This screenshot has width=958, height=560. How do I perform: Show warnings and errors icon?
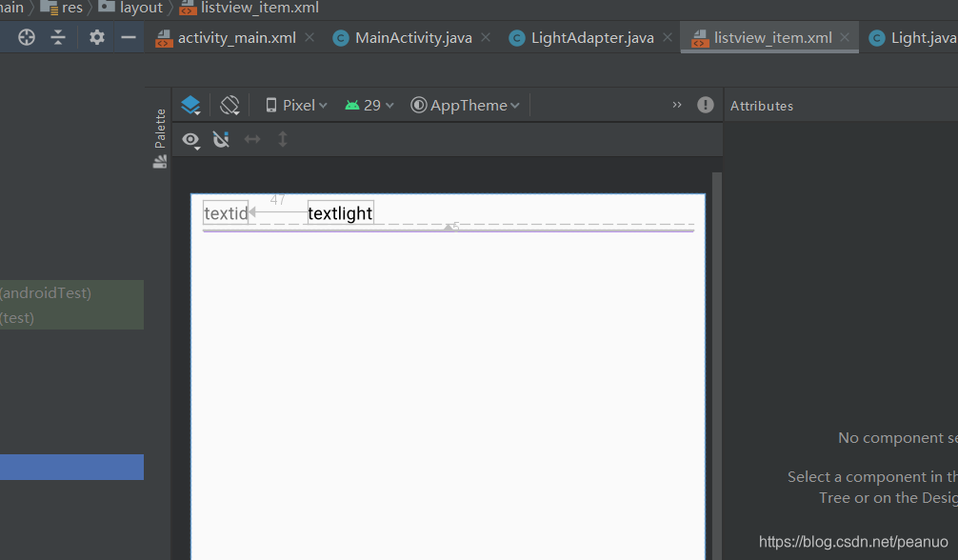click(x=705, y=105)
